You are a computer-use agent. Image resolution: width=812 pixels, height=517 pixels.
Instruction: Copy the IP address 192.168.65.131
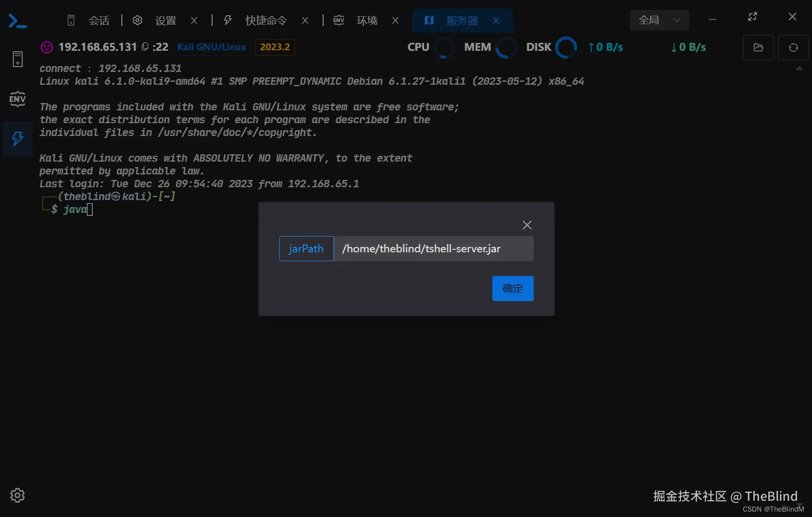(145, 47)
